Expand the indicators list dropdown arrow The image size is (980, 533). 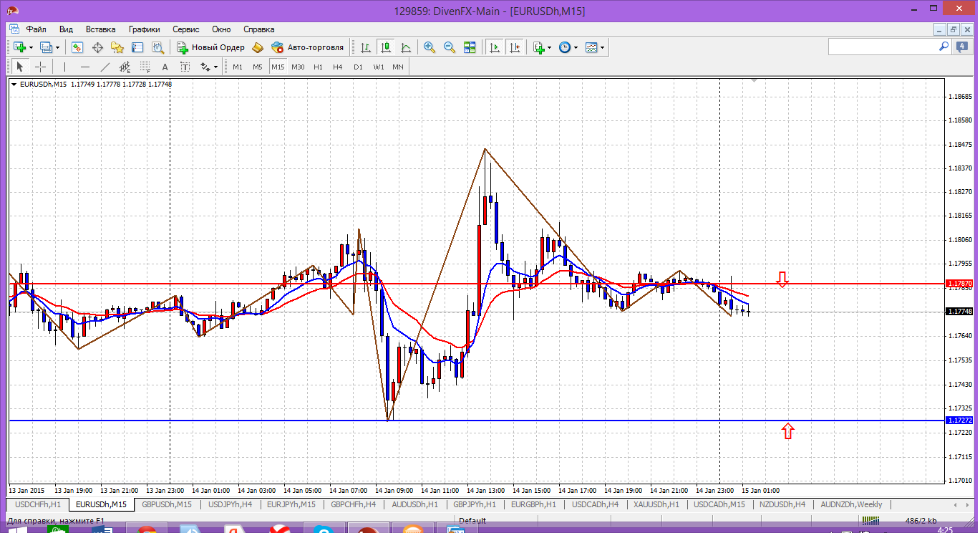(x=549, y=48)
